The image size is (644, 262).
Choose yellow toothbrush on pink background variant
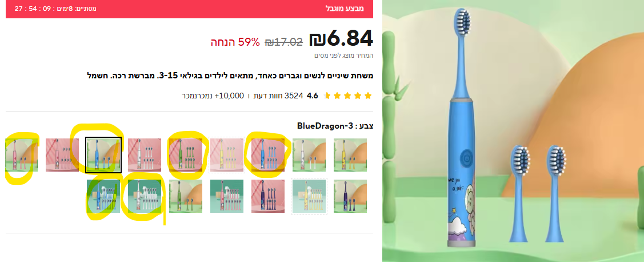[x=227, y=155]
